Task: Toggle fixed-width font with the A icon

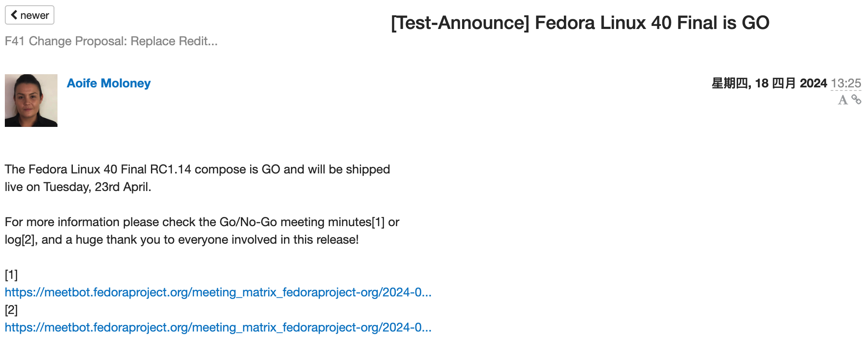Action: pyautogui.click(x=843, y=100)
